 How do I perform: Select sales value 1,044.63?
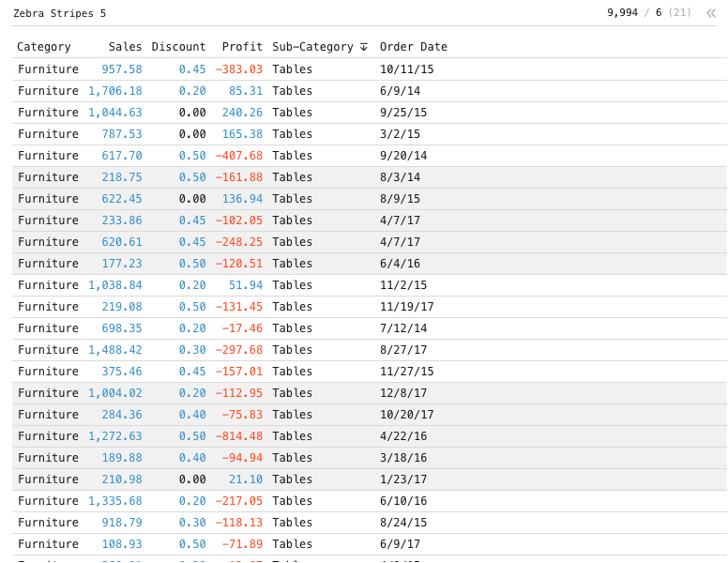[x=115, y=113]
